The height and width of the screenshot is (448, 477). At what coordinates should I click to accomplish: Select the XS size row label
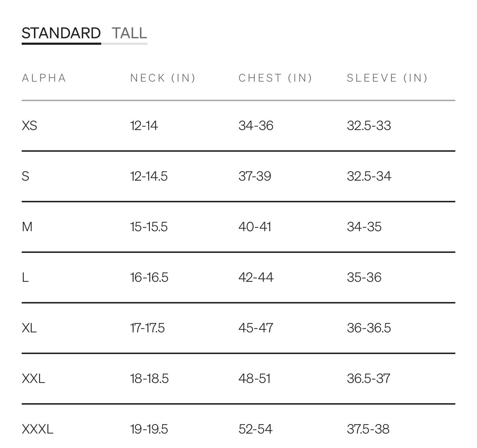(x=29, y=126)
